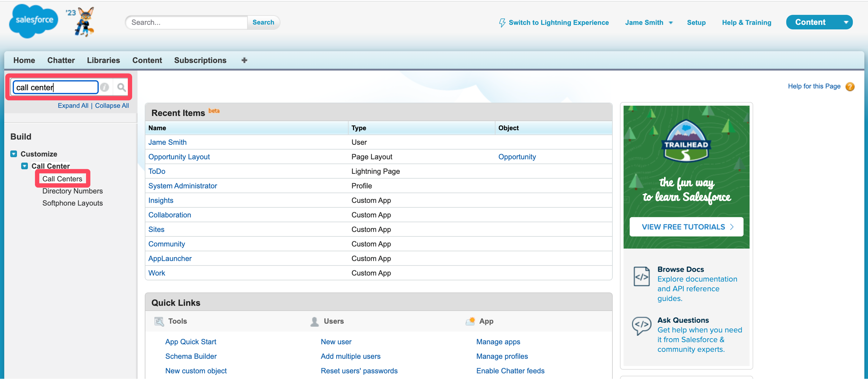This screenshot has height=380, width=868.
Task: Click the Content app button label
Action: coord(810,22)
